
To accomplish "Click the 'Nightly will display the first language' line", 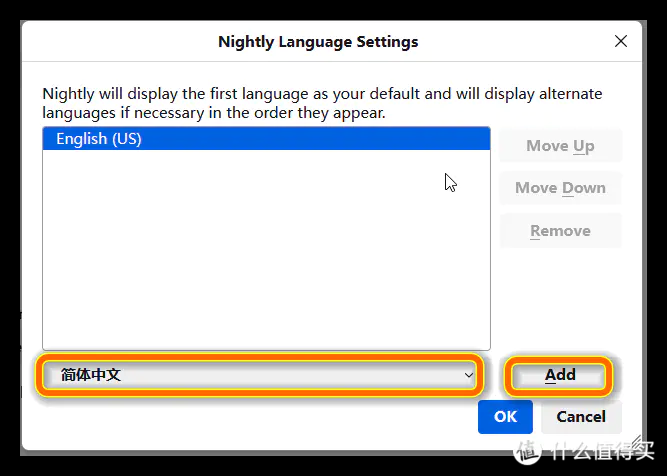I will 322,94.
